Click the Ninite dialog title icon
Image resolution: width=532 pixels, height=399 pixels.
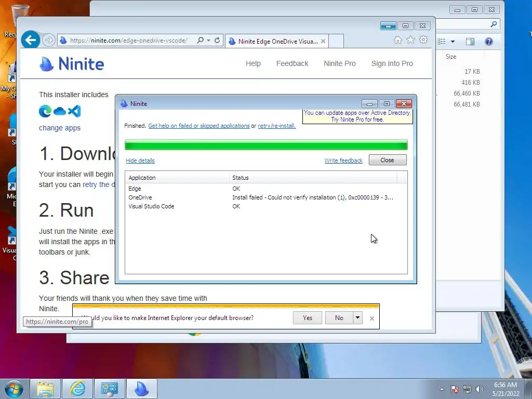124,104
